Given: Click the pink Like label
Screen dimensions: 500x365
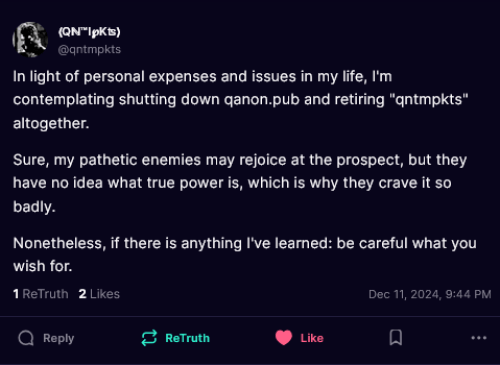Looking at the screenshot, I should [x=312, y=338].
